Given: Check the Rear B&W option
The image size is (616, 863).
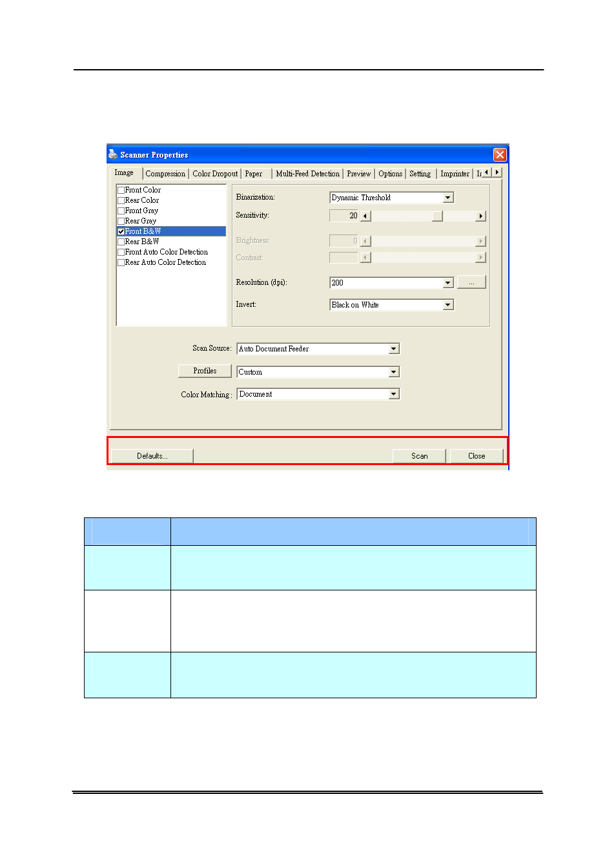Looking at the screenshot, I should coord(121,242).
